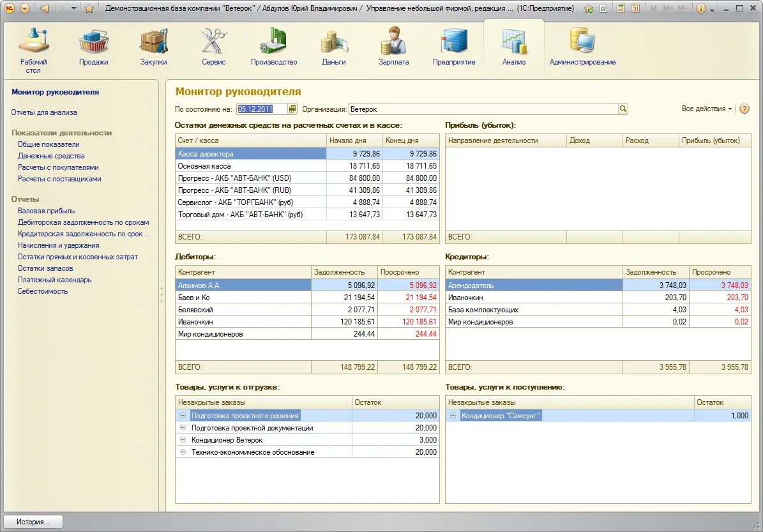
Task: Open Платежный календарь report
Action: pyautogui.click(x=54, y=280)
